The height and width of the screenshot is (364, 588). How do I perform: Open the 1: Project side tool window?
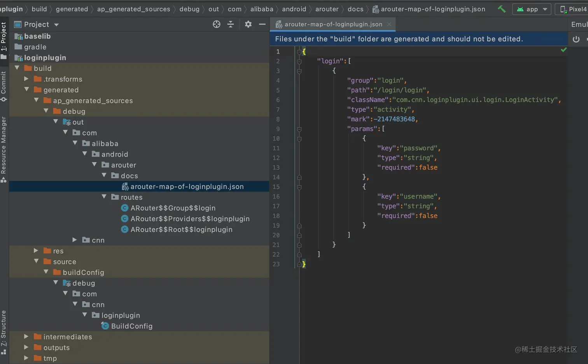tap(4, 40)
